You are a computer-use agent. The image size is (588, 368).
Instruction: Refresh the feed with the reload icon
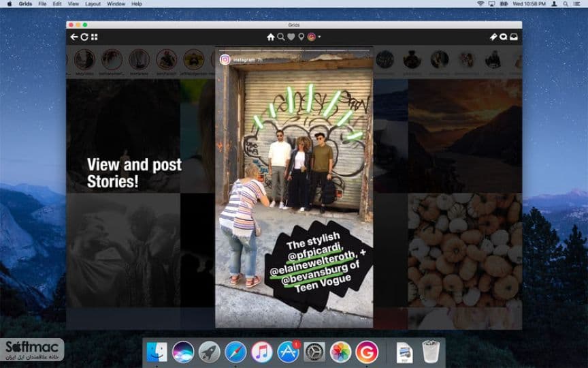pyautogui.click(x=84, y=37)
